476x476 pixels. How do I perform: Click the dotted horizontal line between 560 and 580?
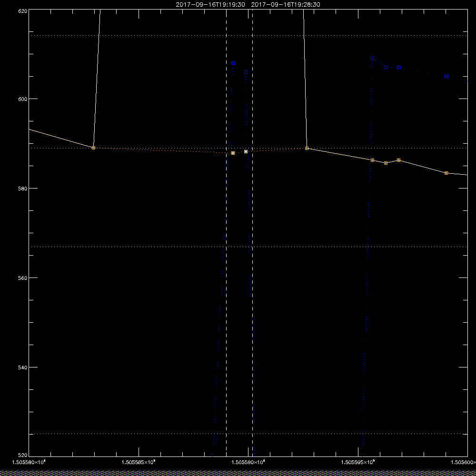248,247
